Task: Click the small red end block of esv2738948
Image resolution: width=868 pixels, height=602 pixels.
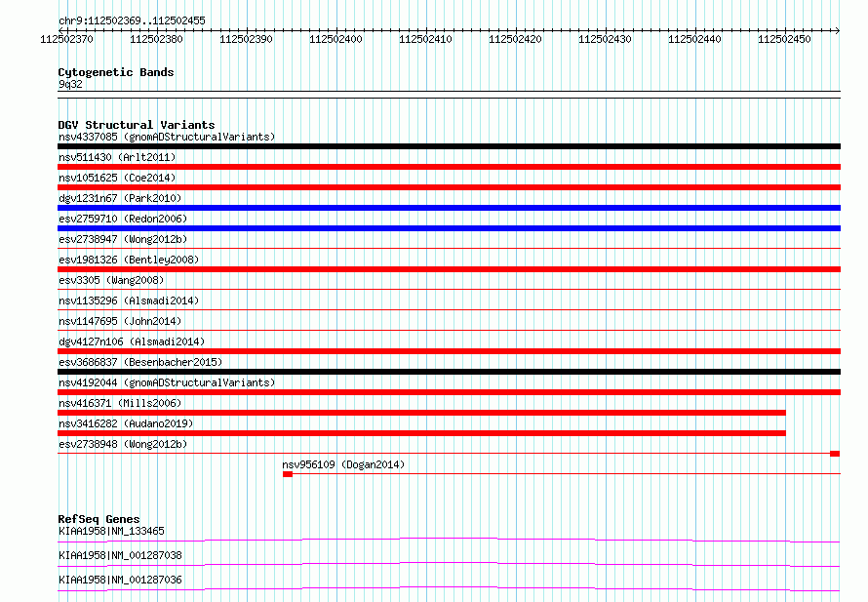Action: (835, 454)
